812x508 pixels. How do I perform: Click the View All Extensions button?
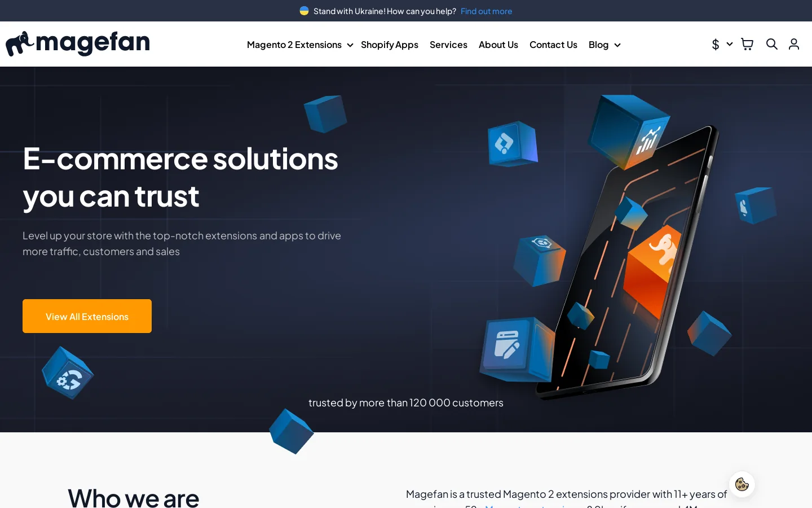click(87, 316)
